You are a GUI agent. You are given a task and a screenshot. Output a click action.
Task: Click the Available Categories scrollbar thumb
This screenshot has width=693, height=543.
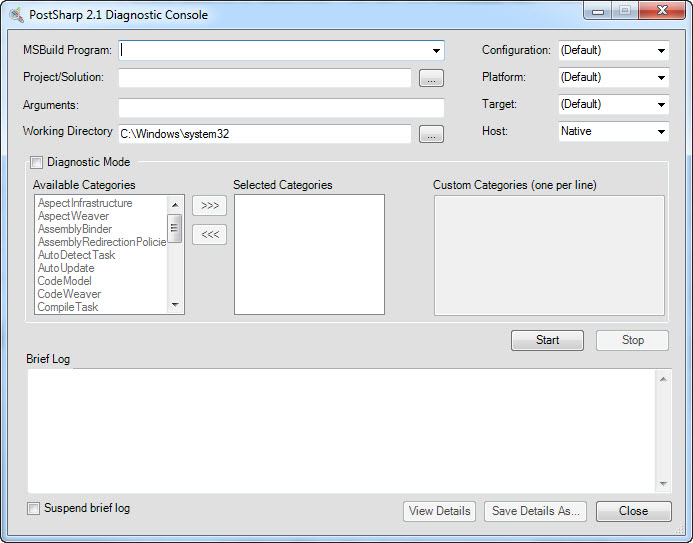pyautogui.click(x=175, y=228)
